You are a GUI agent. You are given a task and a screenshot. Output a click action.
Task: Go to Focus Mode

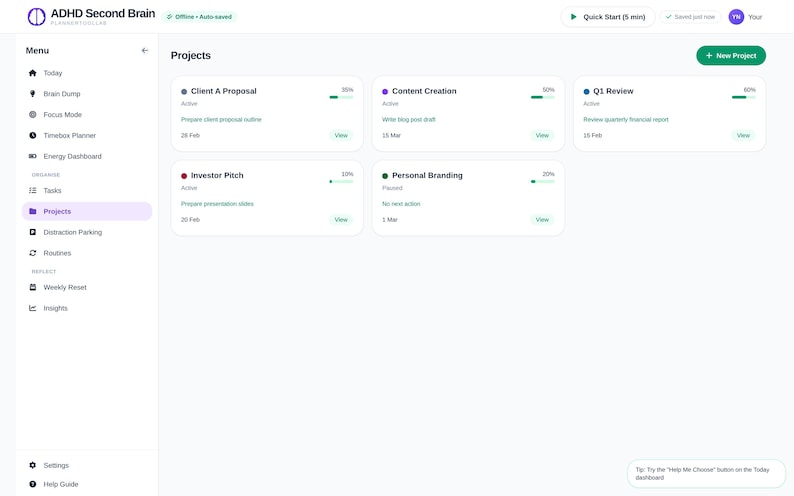click(x=87, y=114)
